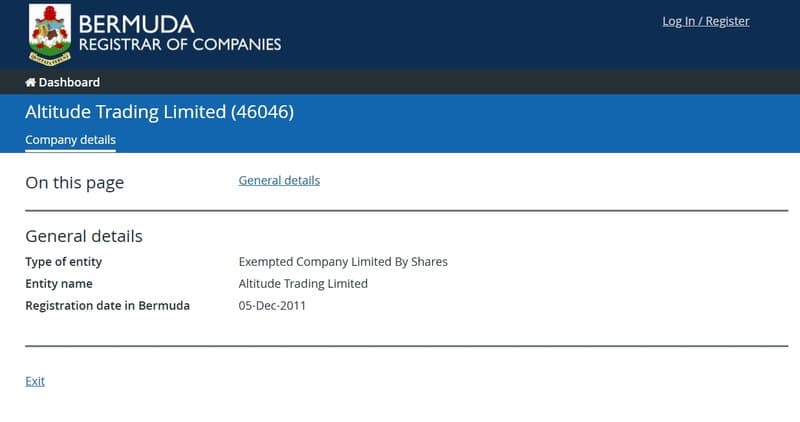Jump to General details via page link
Image resolution: width=800 pixels, height=422 pixels.
279,180
